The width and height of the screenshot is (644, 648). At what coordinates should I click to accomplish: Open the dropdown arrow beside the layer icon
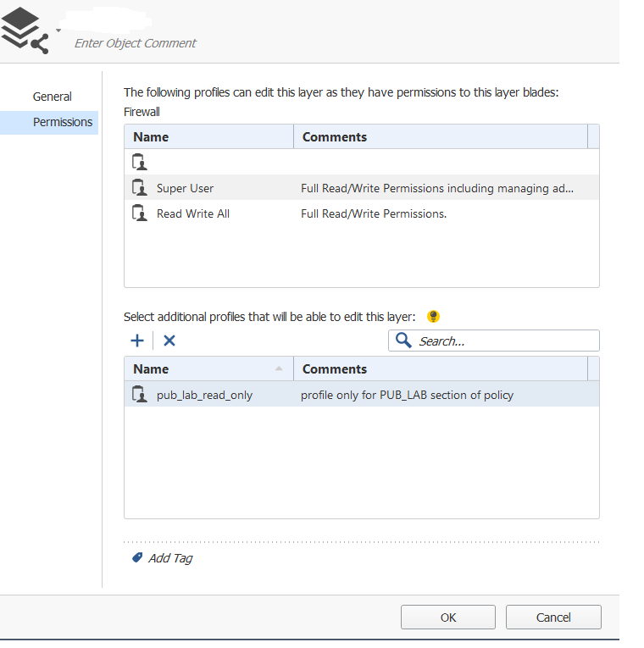[x=58, y=30]
